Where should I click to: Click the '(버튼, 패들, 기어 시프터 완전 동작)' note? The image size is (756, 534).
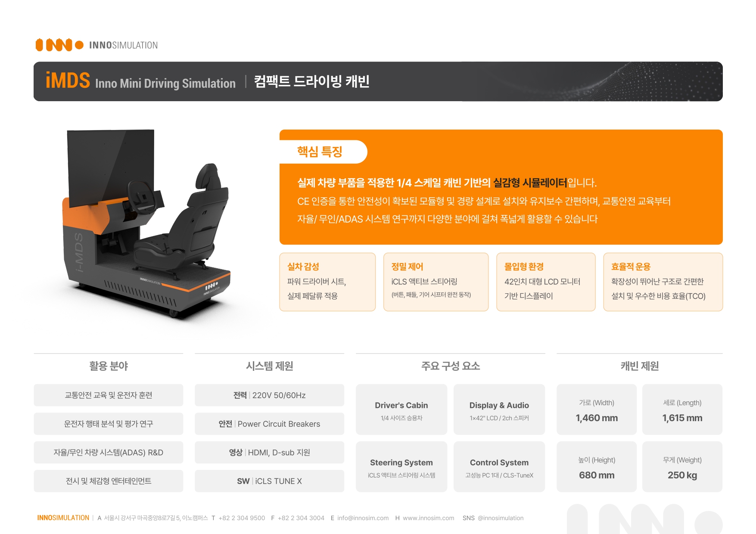(x=431, y=295)
